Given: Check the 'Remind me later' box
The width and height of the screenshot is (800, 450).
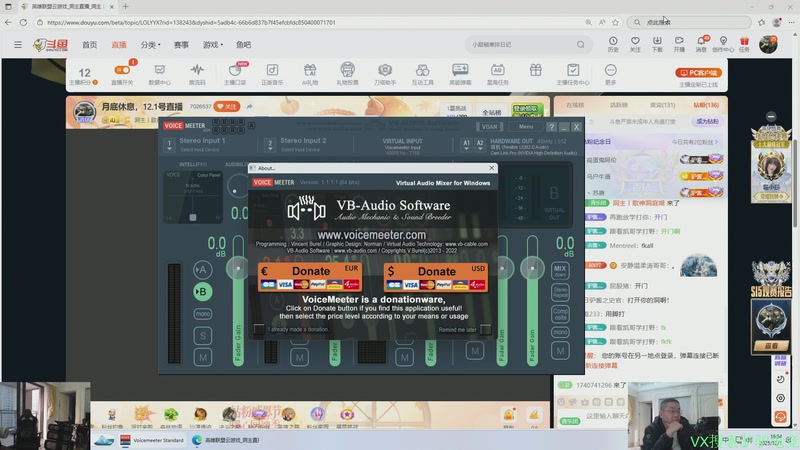Looking at the screenshot, I should (x=486, y=329).
